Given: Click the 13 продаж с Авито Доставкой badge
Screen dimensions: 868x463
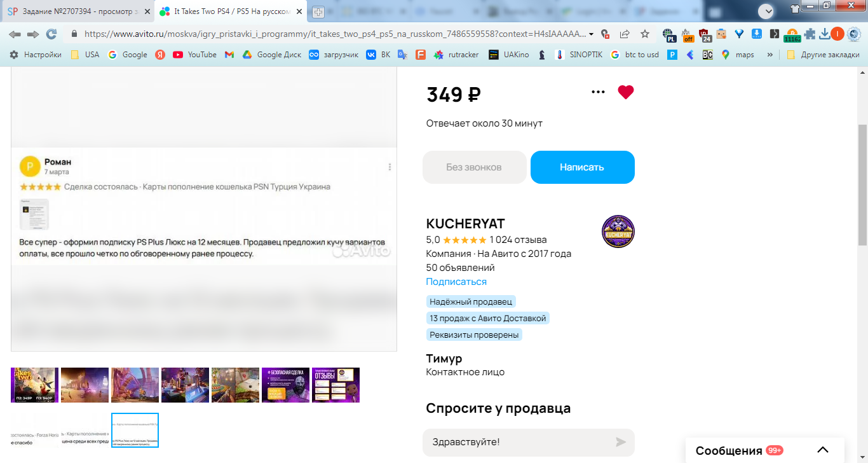Looking at the screenshot, I should 487,318.
